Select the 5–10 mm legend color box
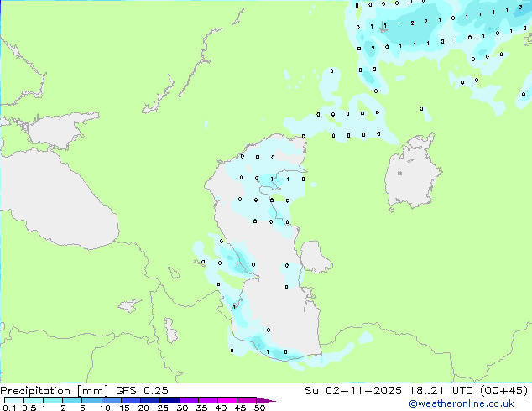Viewport: 532px width, 411px height. [91, 400]
